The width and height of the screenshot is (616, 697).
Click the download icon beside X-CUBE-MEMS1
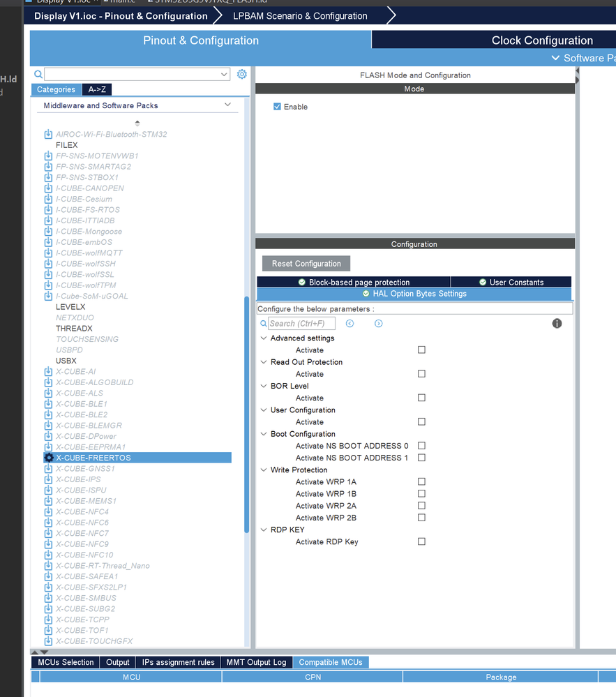48,501
